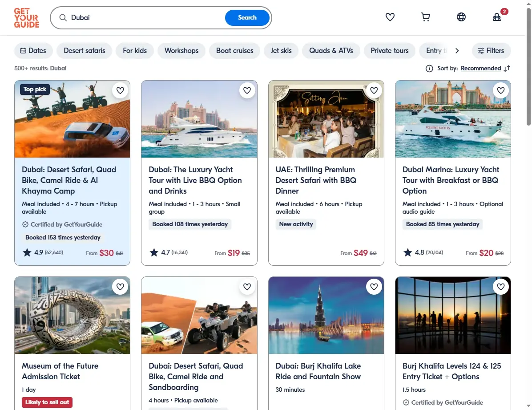Open the Setting Area dinner photo
Image resolution: width=532 pixels, height=410 pixels.
pos(326,119)
